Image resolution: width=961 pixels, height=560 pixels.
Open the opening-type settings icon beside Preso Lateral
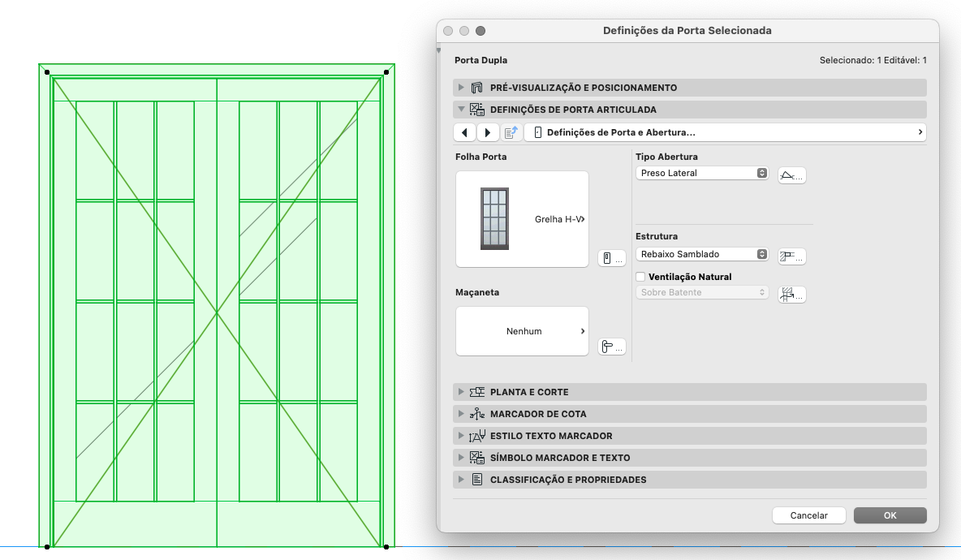pyautogui.click(x=792, y=175)
